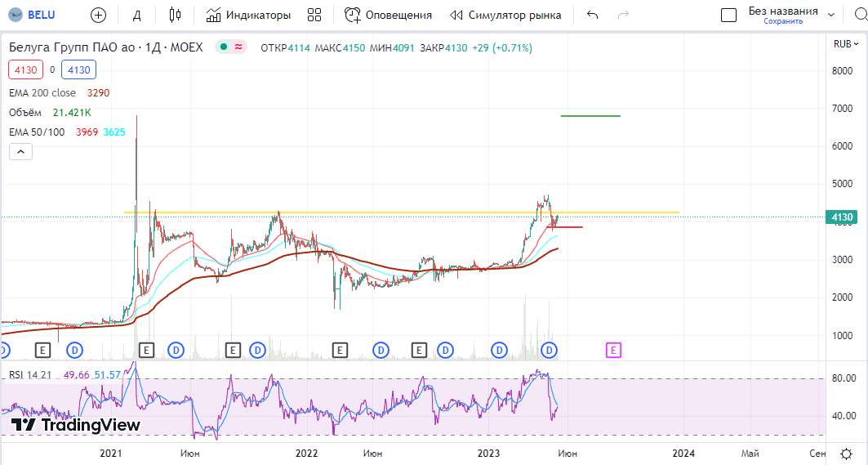The width and height of the screenshot is (868, 465).
Task: Click the 2021 label on time axis
Action: click(111, 454)
